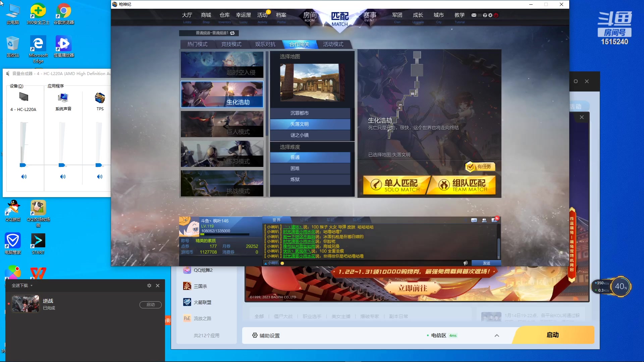Click TPS application icon in volume mixer

[x=100, y=98]
